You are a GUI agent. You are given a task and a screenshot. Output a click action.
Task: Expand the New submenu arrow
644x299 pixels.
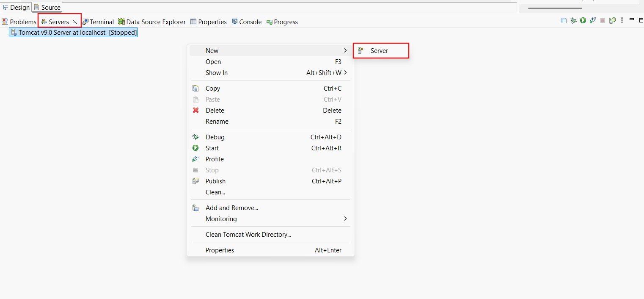coord(345,50)
